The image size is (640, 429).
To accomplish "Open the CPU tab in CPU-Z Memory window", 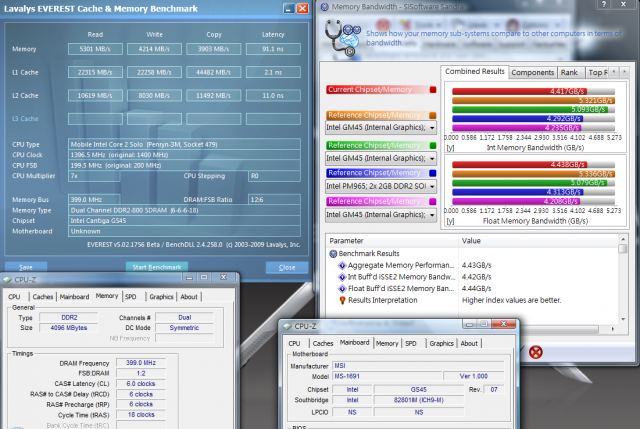I will [14, 297].
